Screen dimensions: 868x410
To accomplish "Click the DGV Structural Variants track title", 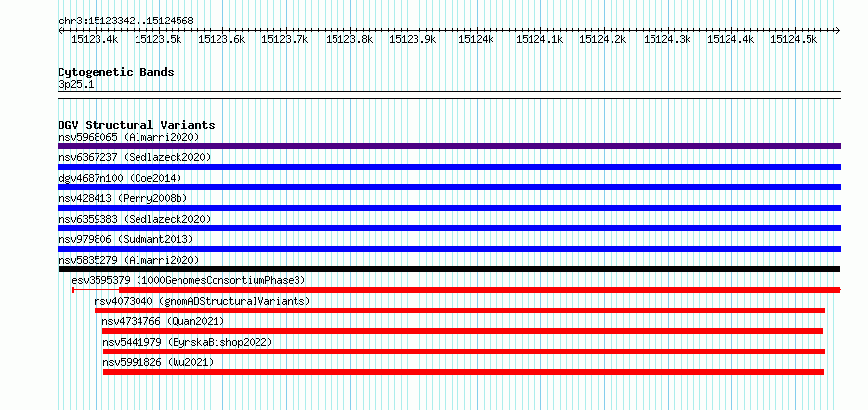I will [x=137, y=125].
